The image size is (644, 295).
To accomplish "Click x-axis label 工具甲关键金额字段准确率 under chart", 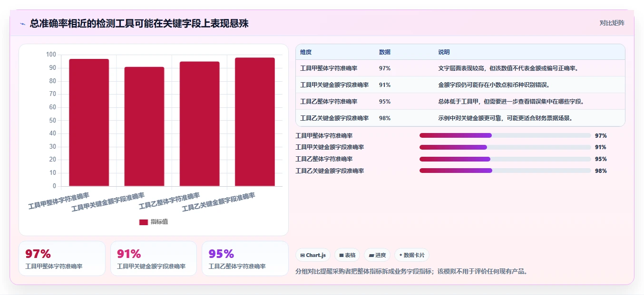I will (x=108, y=202).
